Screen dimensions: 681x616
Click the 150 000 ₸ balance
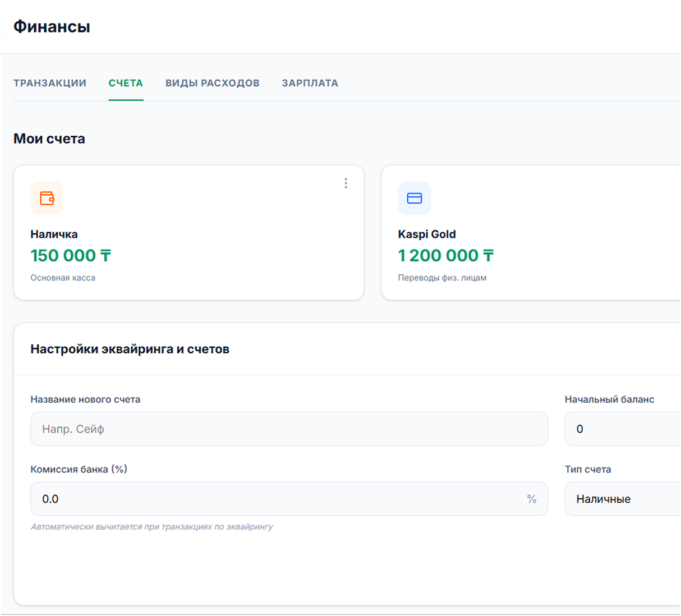tap(71, 256)
